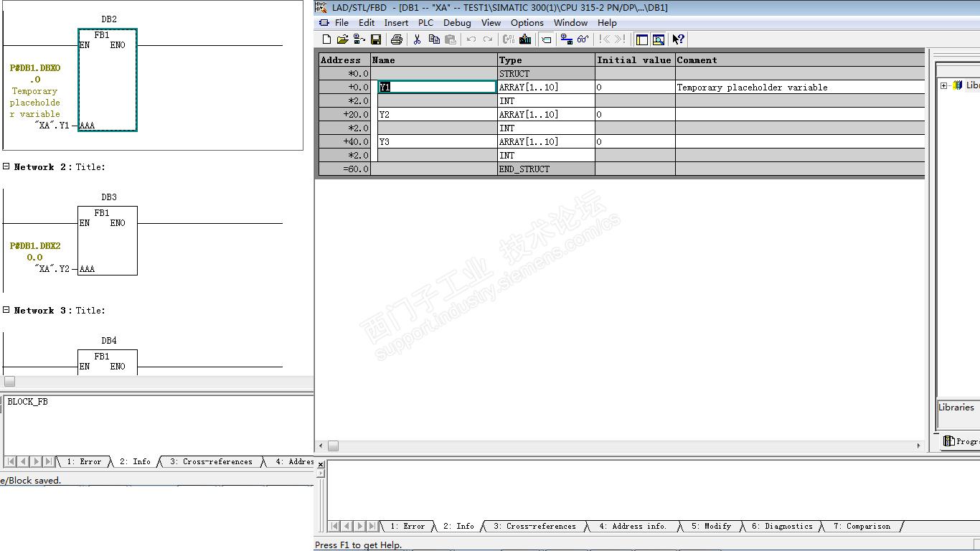
Task: Click the DB3 FB1 block in Network 2
Action: 108,240
